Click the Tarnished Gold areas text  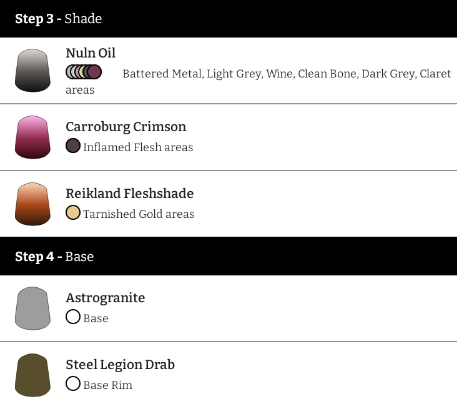[139, 214]
